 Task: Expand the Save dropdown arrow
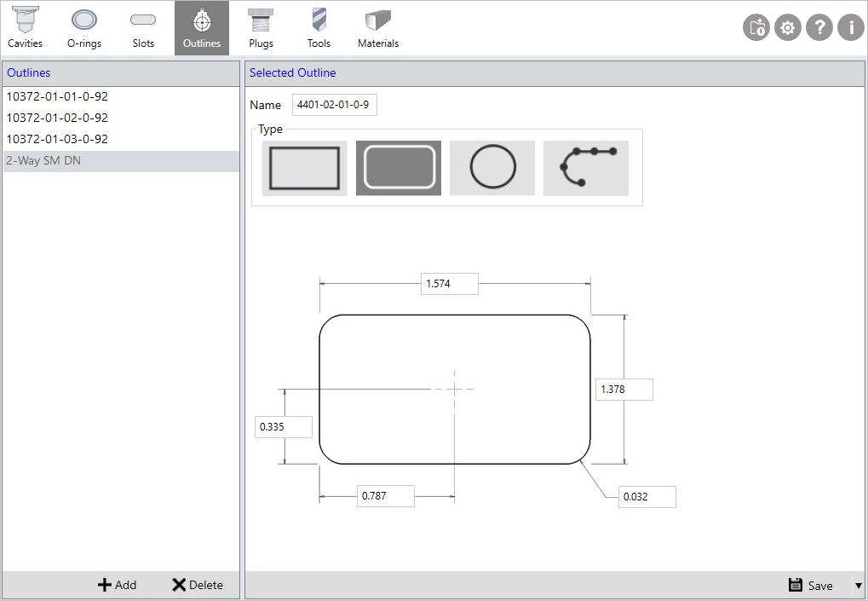click(x=859, y=586)
